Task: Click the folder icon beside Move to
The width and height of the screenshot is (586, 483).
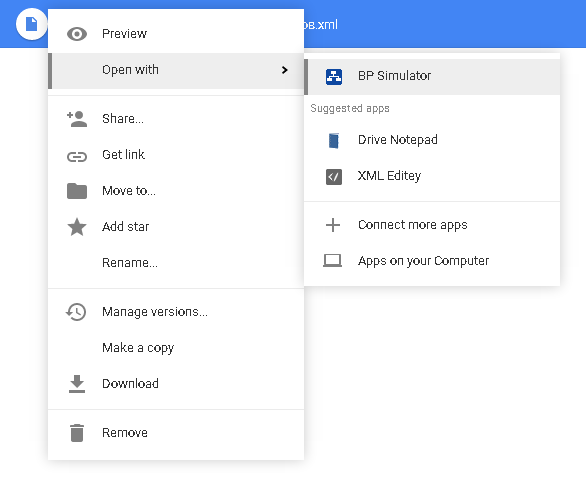Action: pyautogui.click(x=77, y=191)
